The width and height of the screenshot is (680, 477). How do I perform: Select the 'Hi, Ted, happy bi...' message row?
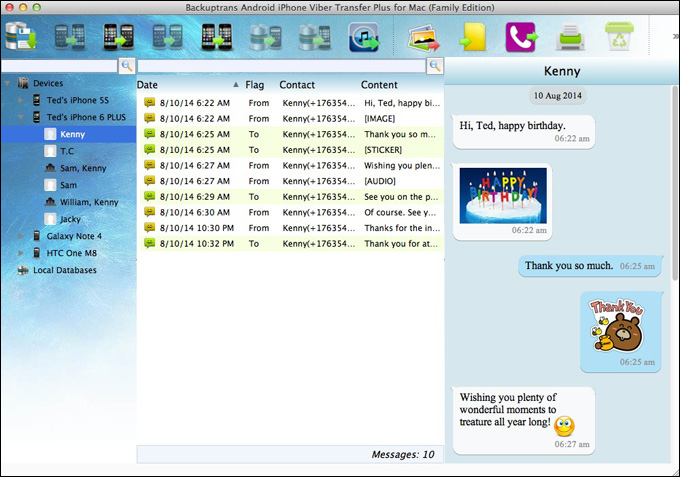coord(291,103)
